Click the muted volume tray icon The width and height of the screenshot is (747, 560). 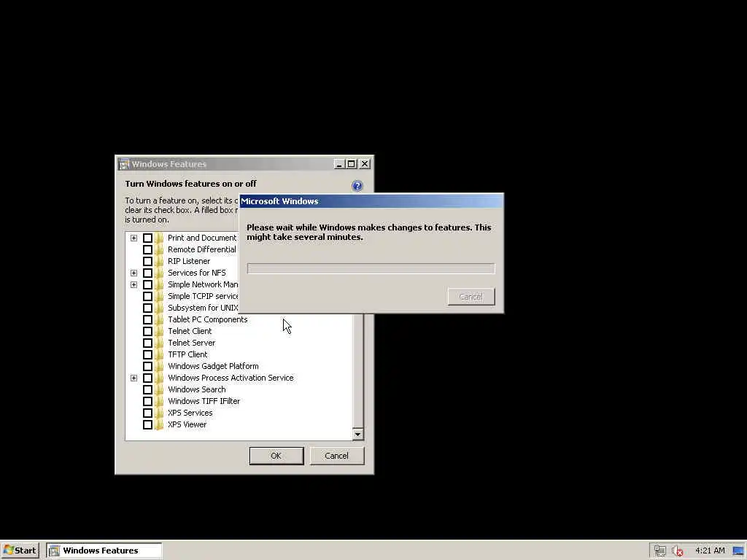pyautogui.click(x=678, y=551)
